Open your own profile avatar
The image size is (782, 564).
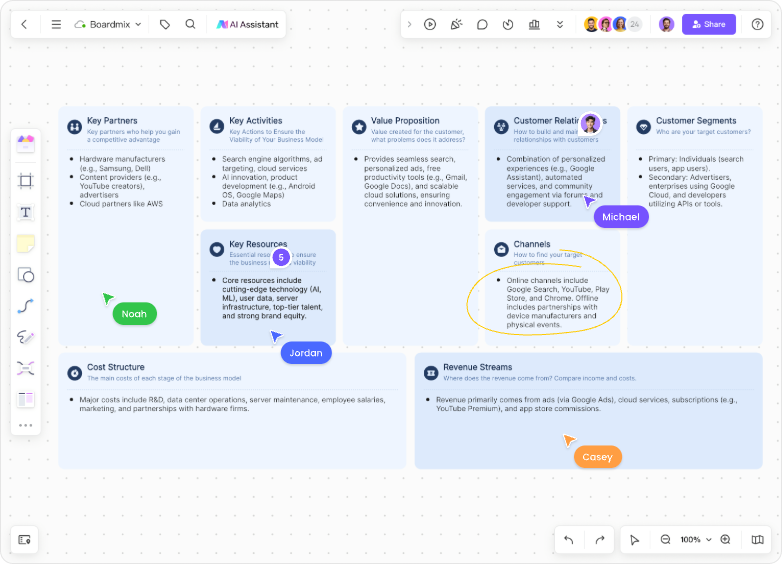pyautogui.click(x=666, y=24)
